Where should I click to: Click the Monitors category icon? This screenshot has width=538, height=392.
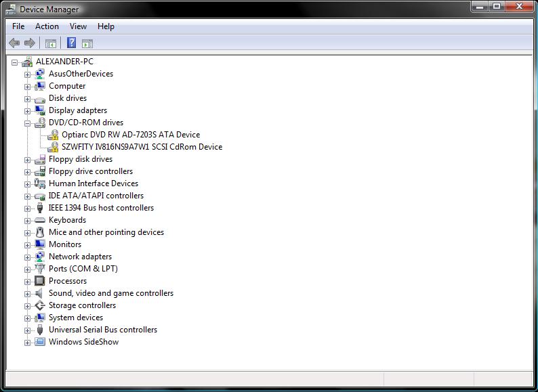[x=40, y=244]
